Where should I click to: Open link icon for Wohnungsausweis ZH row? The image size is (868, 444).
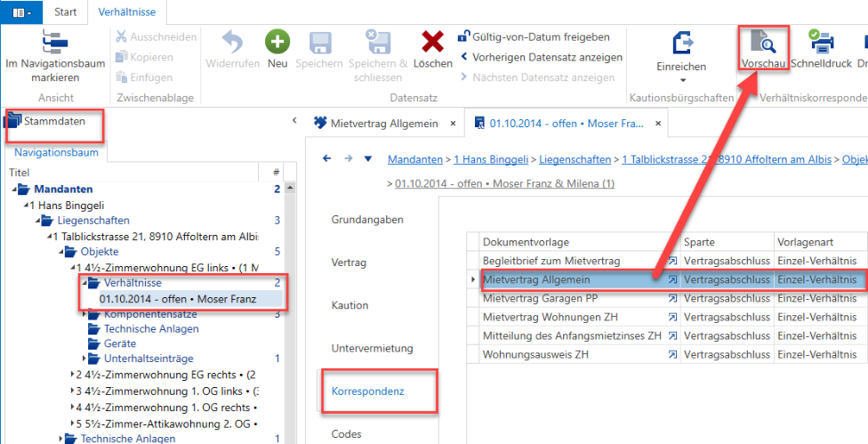pyautogui.click(x=672, y=354)
